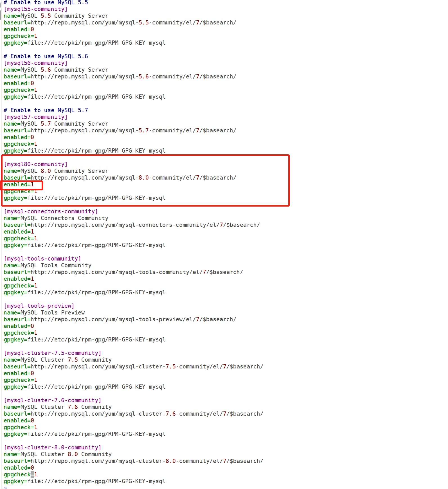Viewport: 448px width, 489px height.
Task: Click the [mysql-tools-community] section header
Action: tap(42, 259)
